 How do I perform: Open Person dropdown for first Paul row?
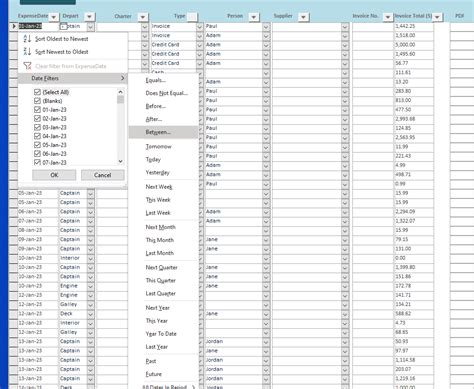point(266,27)
